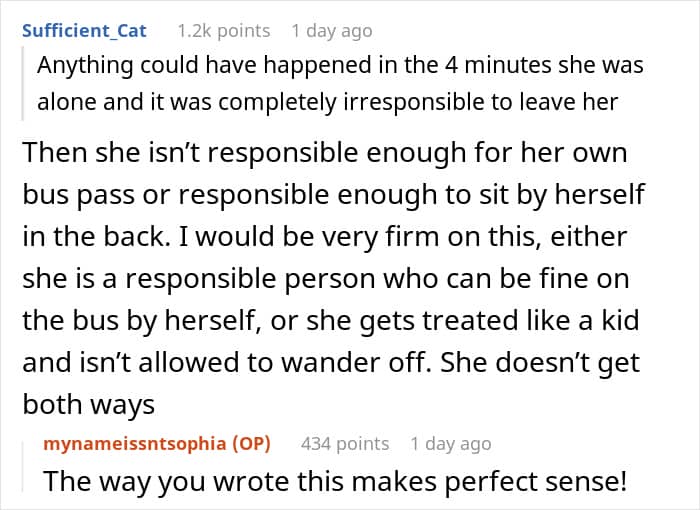700x510 pixels.
Task: Click the quoted line 'Anything could have happened'
Action: click(340, 65)
